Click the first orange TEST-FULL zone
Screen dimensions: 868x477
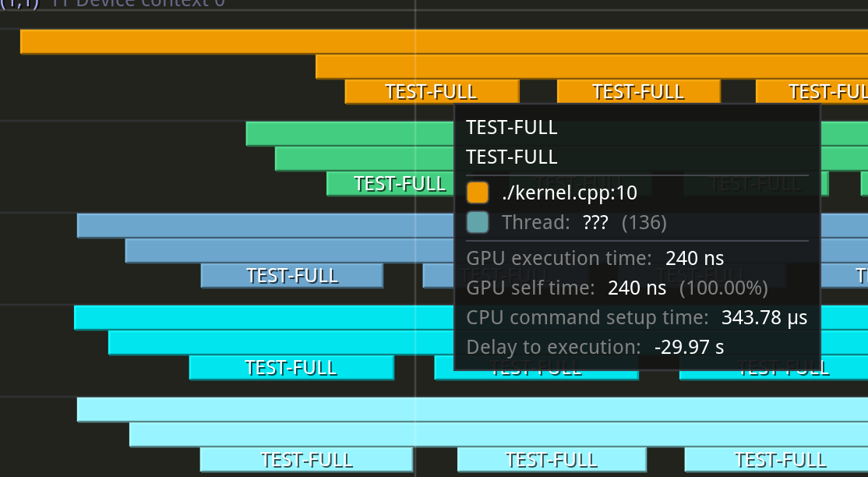[432, 92]
